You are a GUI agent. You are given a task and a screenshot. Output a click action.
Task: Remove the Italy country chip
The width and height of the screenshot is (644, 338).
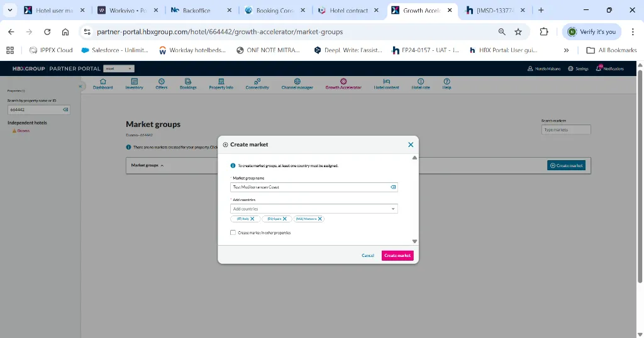tap(253, 219)
